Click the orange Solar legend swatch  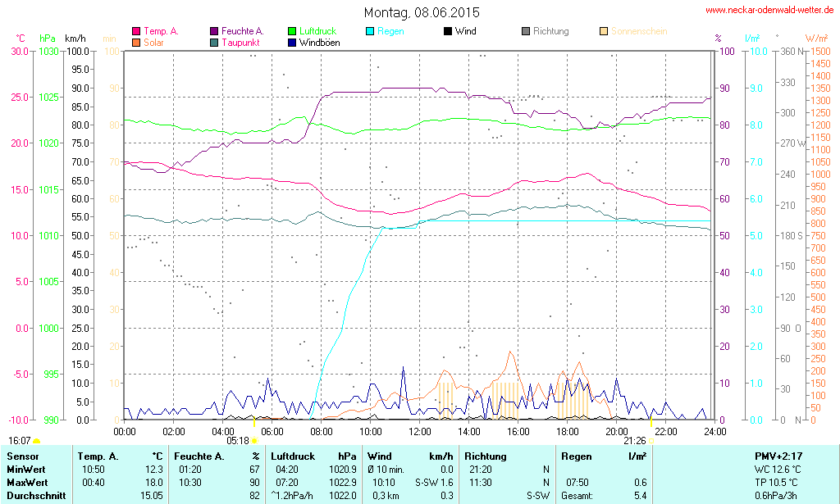(x=136, y=42)
